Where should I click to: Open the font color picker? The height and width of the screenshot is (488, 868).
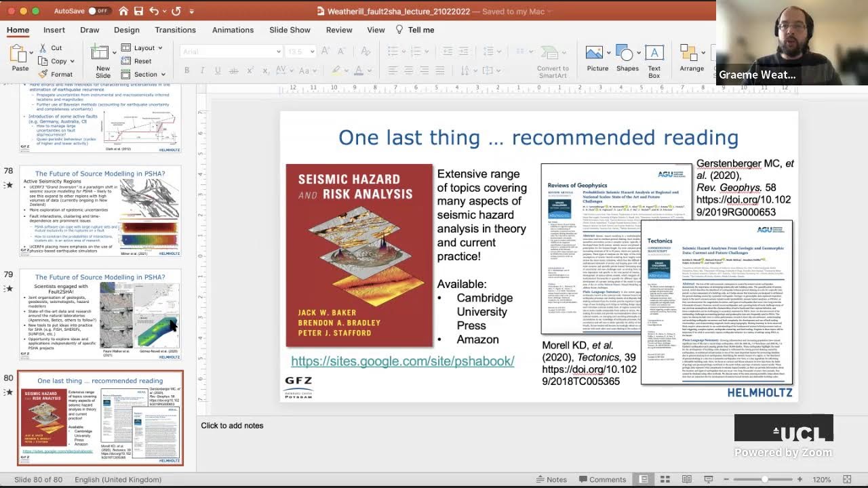point(358,70)
